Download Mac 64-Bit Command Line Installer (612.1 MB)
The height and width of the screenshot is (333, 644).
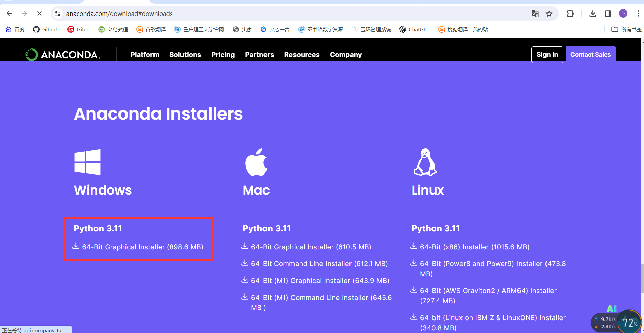tap(314, 264)
